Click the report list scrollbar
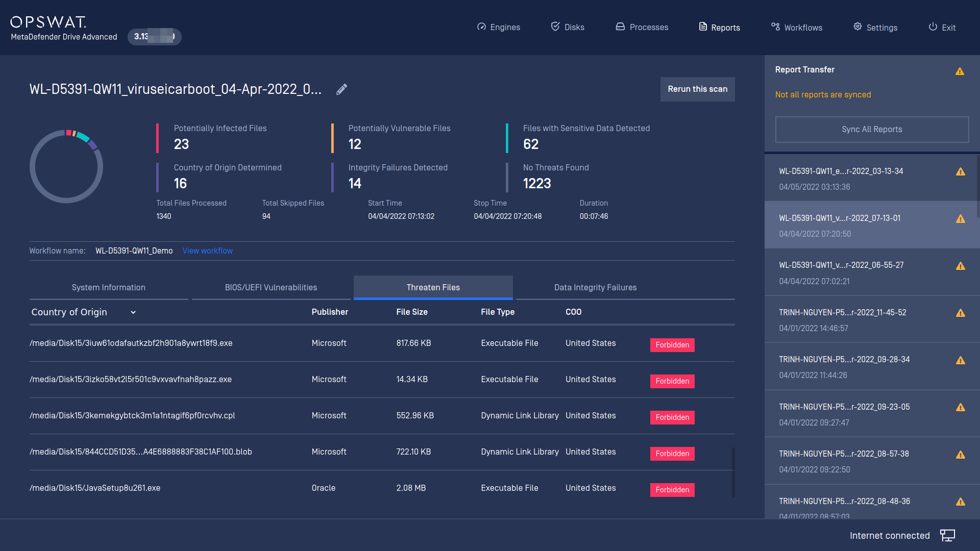Image resolution: width=980 pixels, height=551 pixels. click(978, 186)
